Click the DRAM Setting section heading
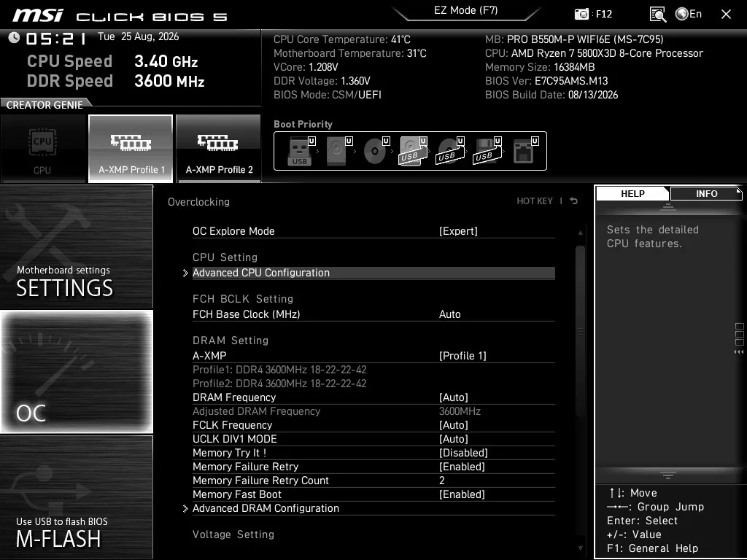This screenshot has width=747, height=560. coord(231,341)
